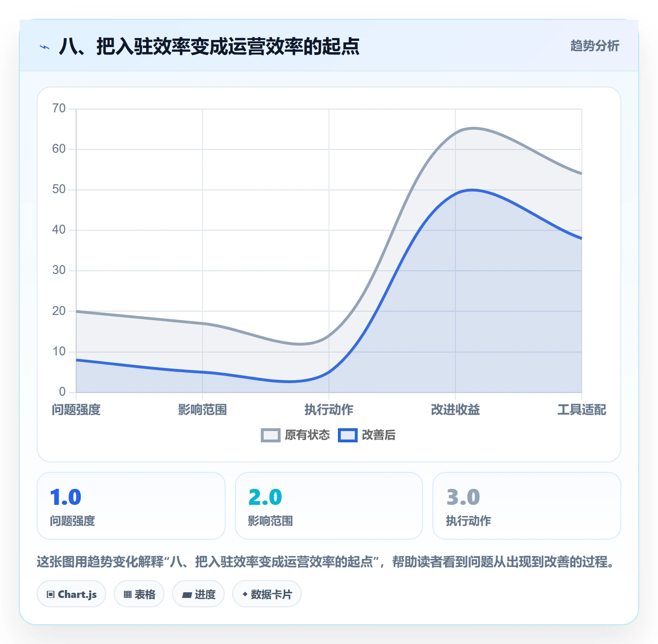
Task: Click the 30 y-axis value
Action: pos(59,270)
